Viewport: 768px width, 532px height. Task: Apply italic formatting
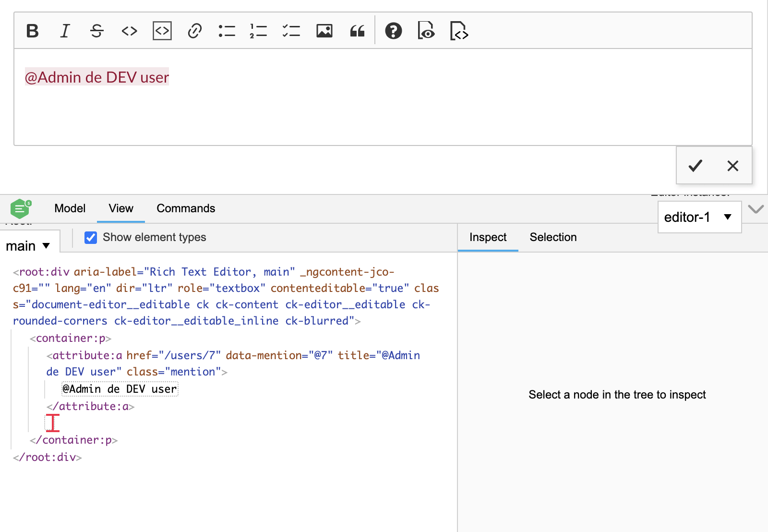pyautogui.click(x=64, y=31)
